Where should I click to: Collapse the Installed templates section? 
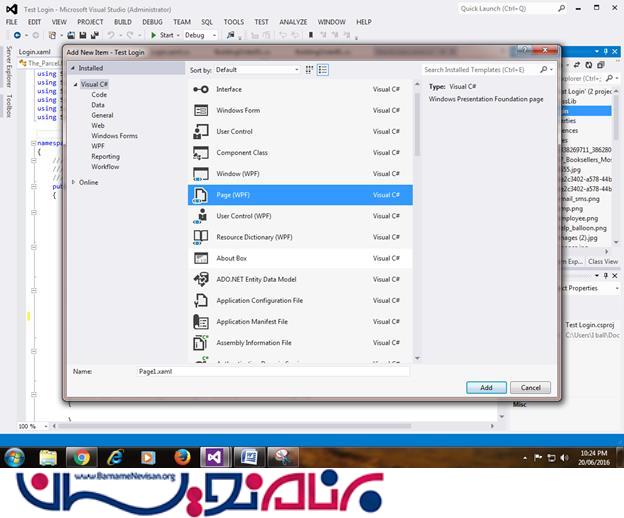click(x=73, y=68)
